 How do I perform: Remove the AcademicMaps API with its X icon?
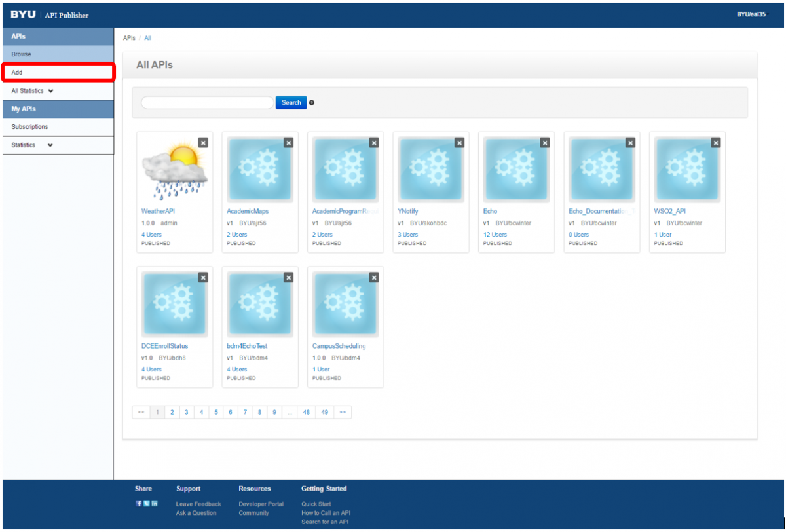pos(289,143)
